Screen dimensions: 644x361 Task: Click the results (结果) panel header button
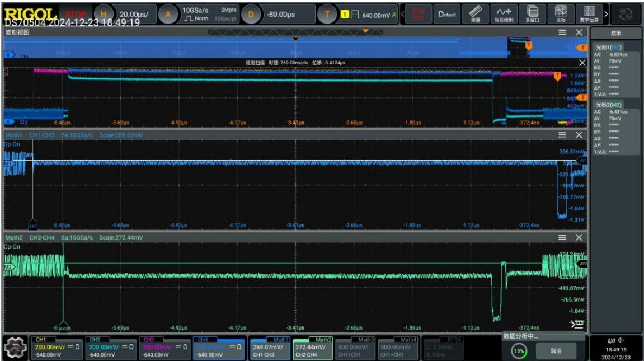tap(615, 33)
